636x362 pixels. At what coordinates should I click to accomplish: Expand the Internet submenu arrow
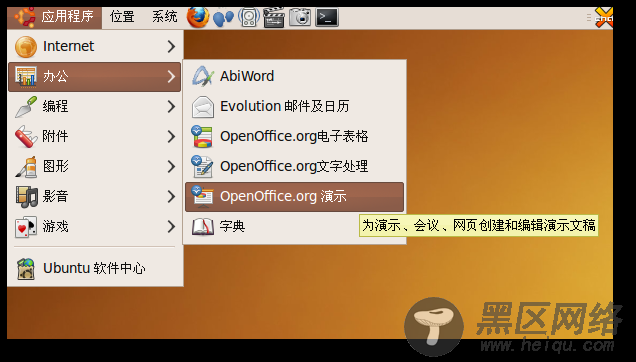[172, 46]
